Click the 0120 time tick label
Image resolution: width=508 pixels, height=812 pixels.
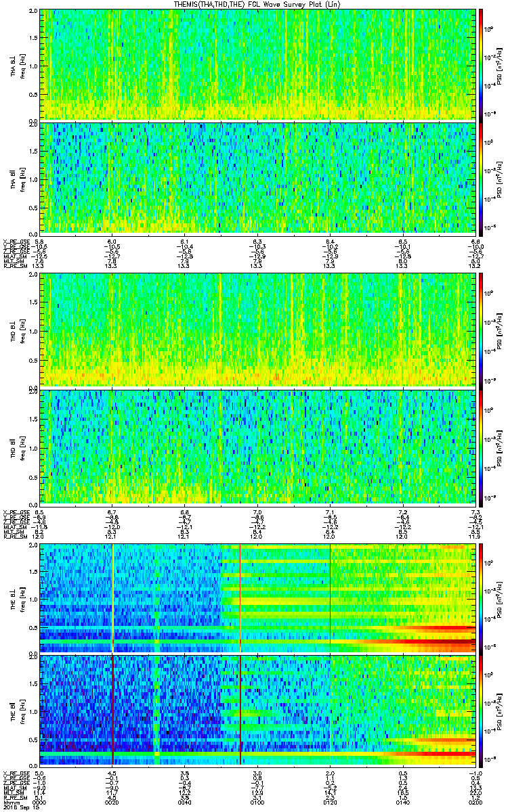tap(329, 802)
